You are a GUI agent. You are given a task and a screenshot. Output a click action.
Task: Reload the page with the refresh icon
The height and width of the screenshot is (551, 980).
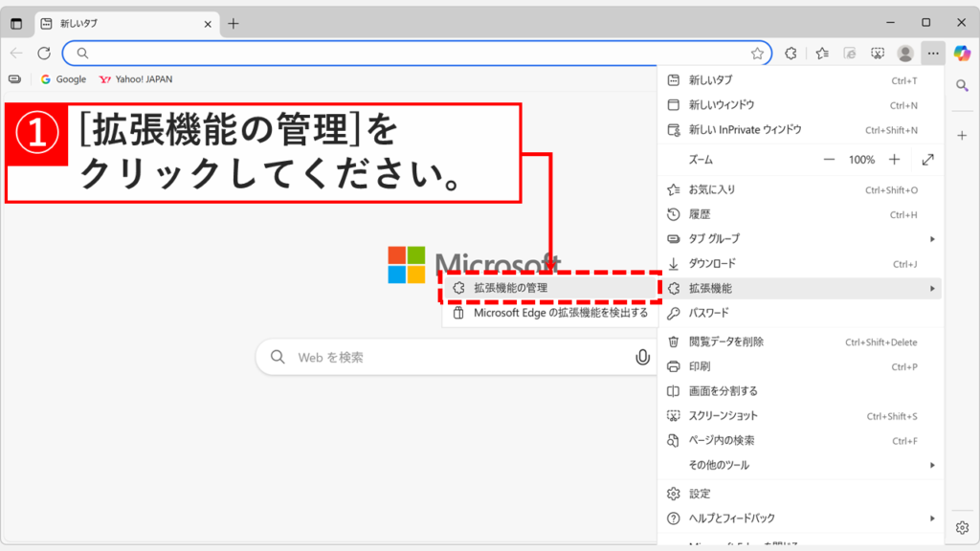click(42, 53)
